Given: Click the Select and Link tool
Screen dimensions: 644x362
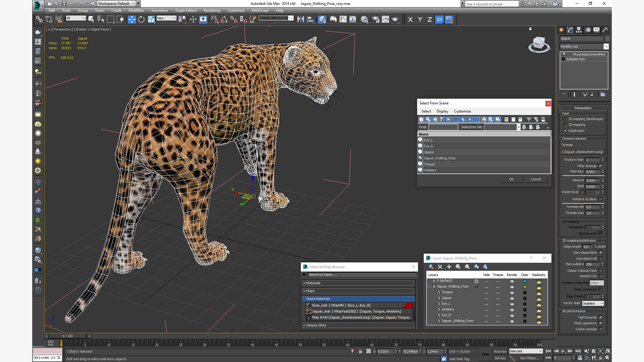Looking at the screenshot, I should tap(39, 19).
